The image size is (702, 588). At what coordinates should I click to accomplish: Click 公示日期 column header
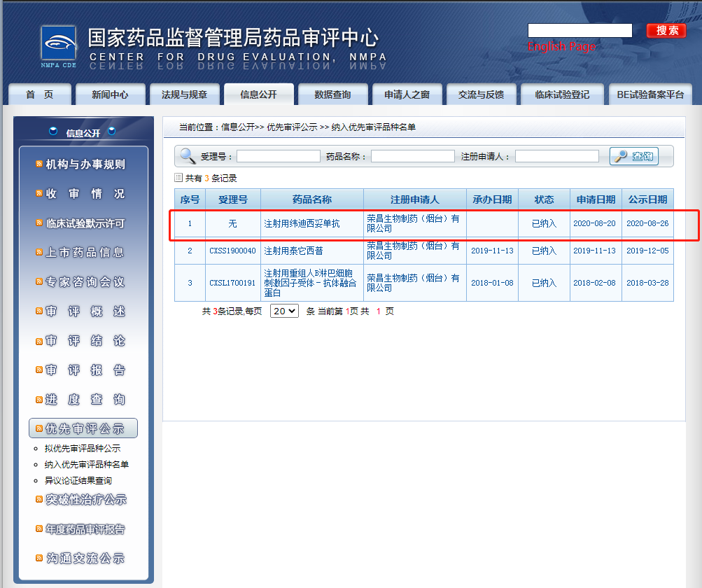pos(647,199)
